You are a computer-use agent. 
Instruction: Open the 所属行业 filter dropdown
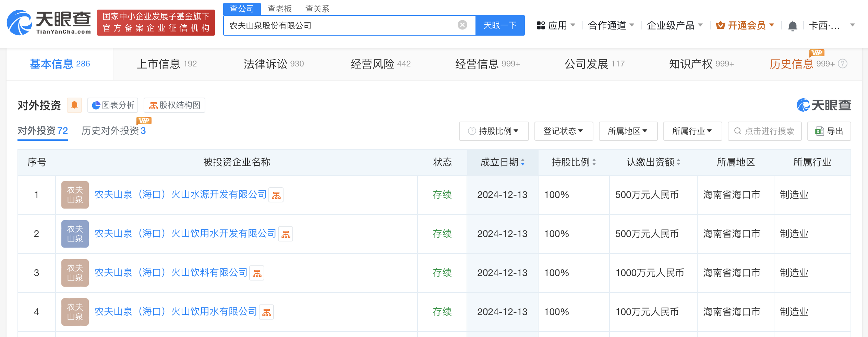[x=692, y=131]
